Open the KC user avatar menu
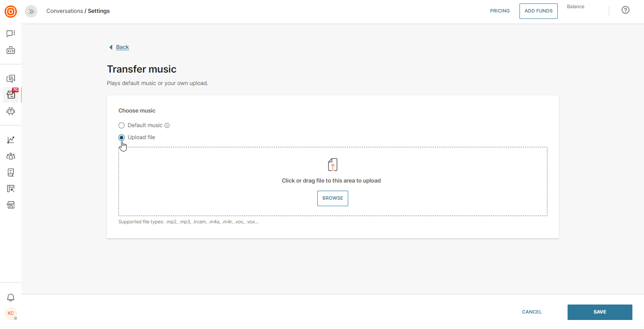Viewport: 644px width, 329px height. [11, 314]
